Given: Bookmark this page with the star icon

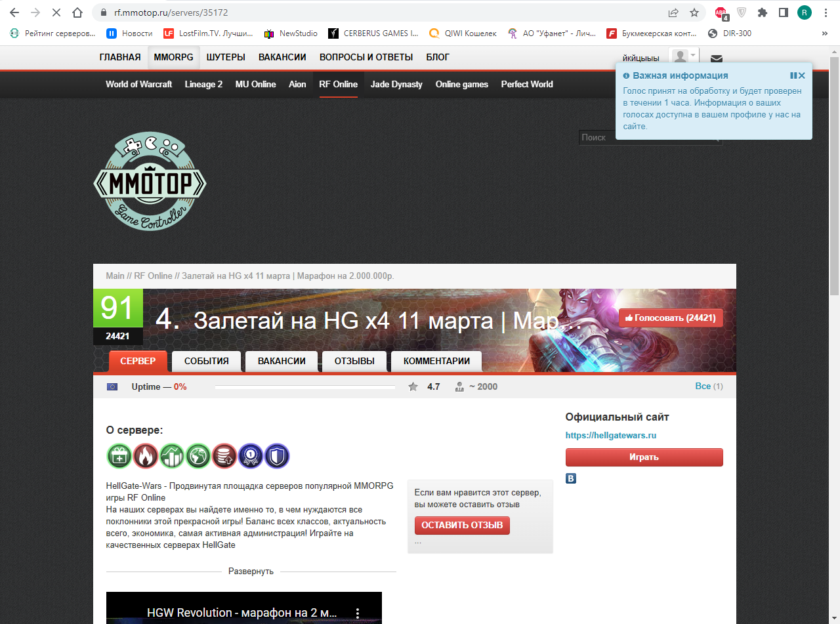Looking at the screenshot, I should tap(694, 12).
